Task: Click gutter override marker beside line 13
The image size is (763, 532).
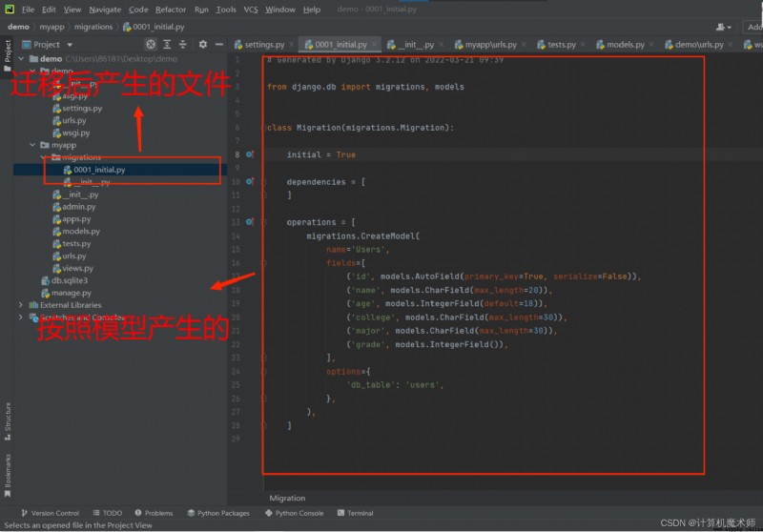Action: pyautogui.click(x=250, y=222)
